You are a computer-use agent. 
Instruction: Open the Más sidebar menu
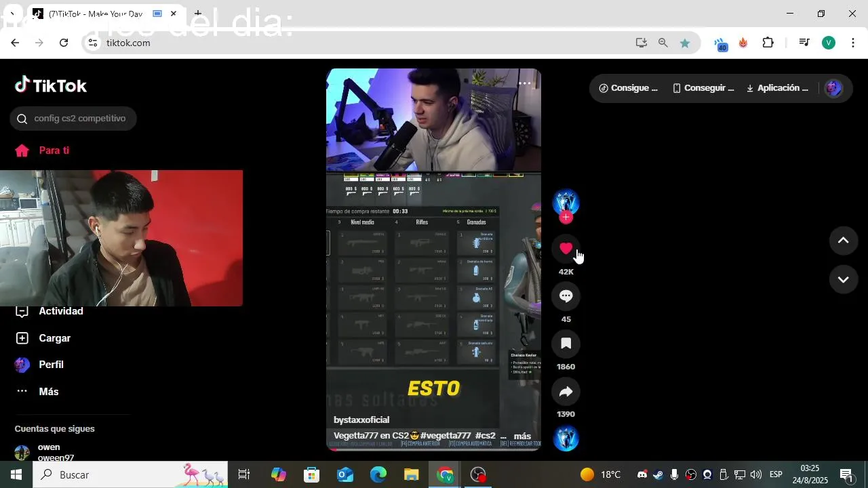tap(37, 392)
